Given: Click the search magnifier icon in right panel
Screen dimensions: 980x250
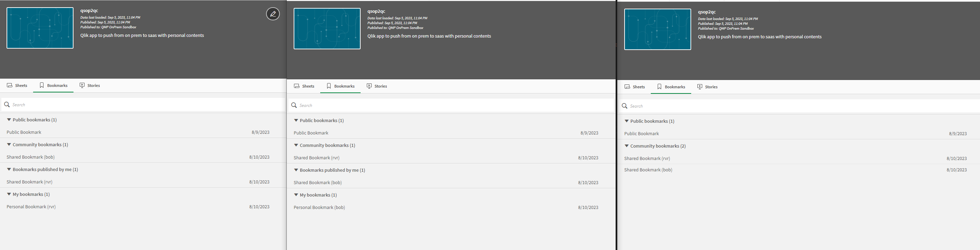Looking at the screenshot, I should point(625,106).
